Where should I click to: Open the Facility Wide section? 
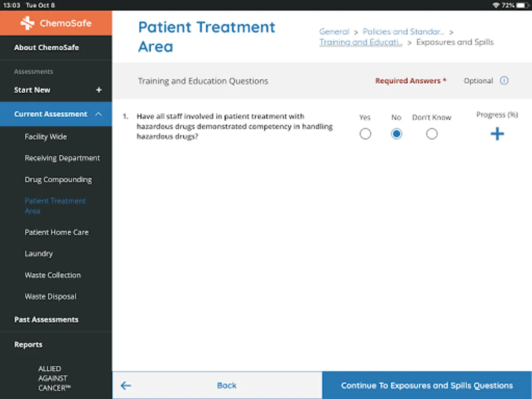click(x=46, y=137)
